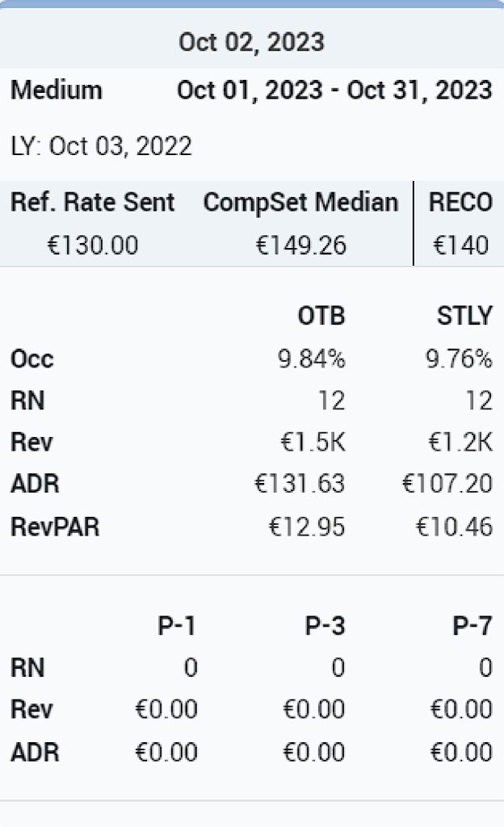This screenshot has width=504, height=827.
Task: Click the STLY column header
Action: pos(464,316)
